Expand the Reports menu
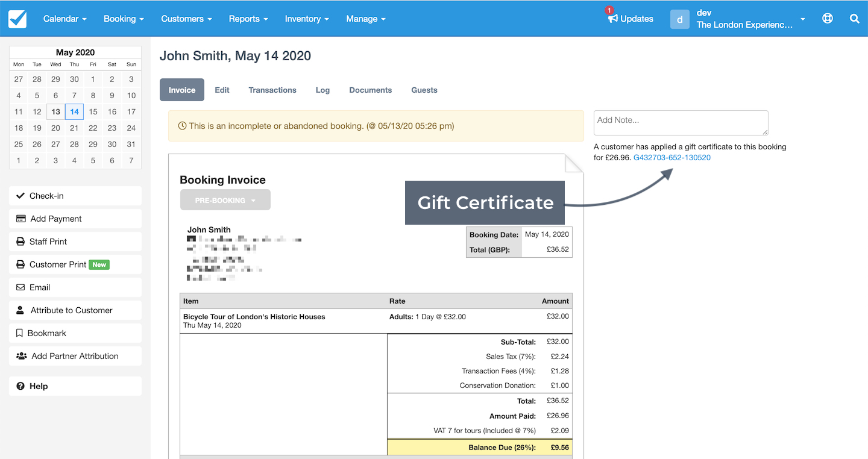868x459 pixels. pos(248,19)
